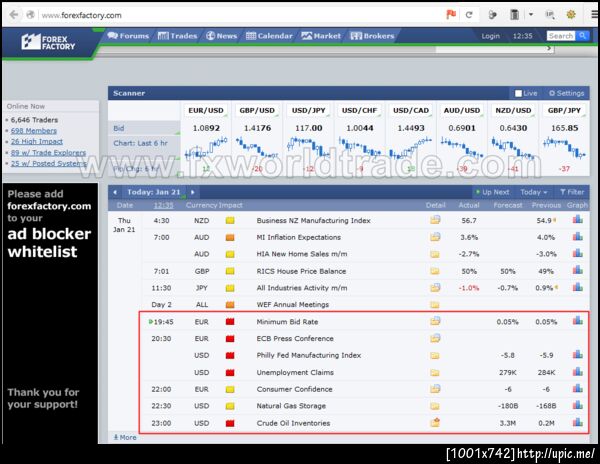Click the Forex Factory logo
Viewport: 600px width, 464px height.
pos(48,42)
